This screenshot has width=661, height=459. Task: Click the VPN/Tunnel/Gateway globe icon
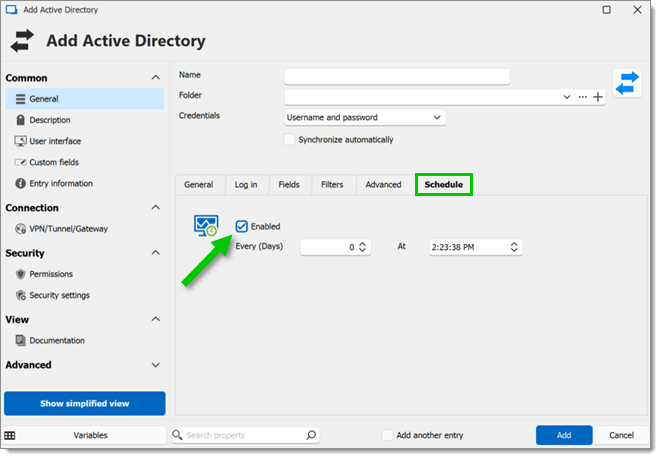pyautogui.click(x=21, y=229)
